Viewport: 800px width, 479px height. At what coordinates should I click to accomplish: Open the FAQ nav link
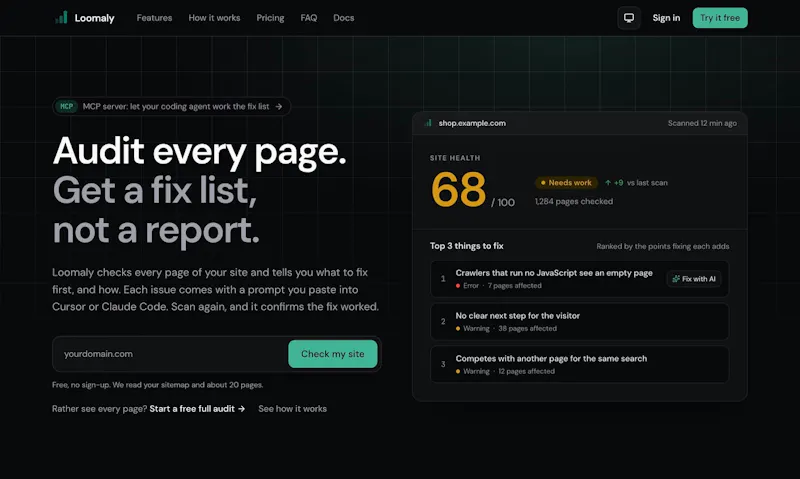click(x=309, y=18)
